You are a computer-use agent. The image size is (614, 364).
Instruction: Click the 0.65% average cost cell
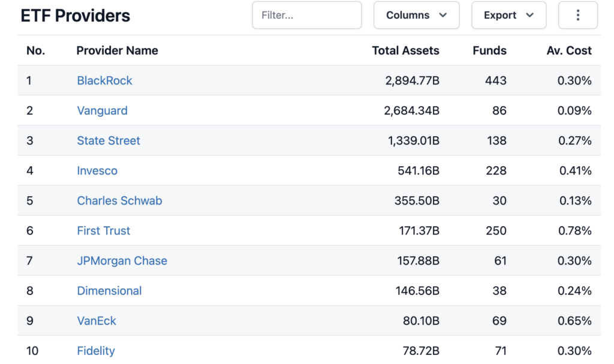point(574,321)
